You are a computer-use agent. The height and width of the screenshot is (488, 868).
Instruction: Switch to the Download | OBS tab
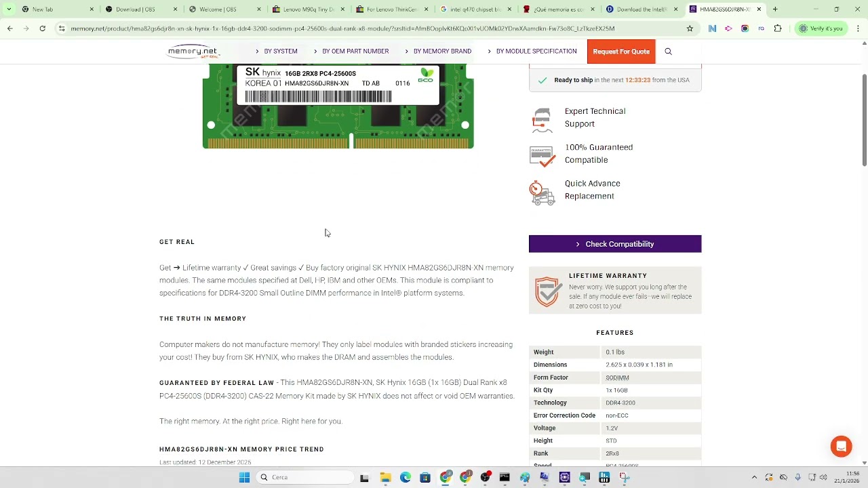(x=142, y=9)
